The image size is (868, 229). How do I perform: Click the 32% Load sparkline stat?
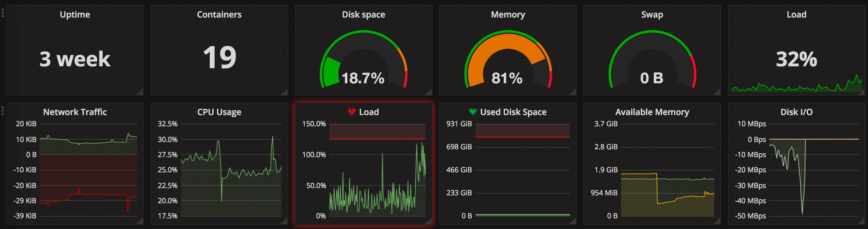coord(796,59)
